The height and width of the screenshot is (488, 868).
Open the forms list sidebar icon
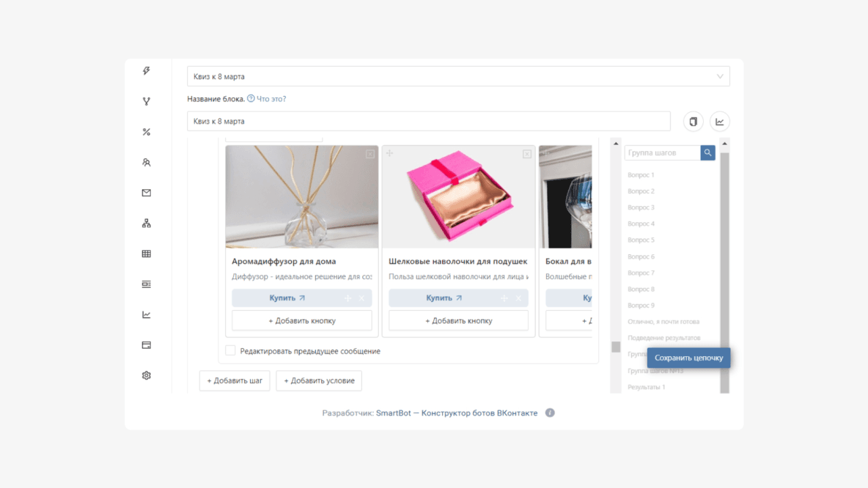pos(146,284)
